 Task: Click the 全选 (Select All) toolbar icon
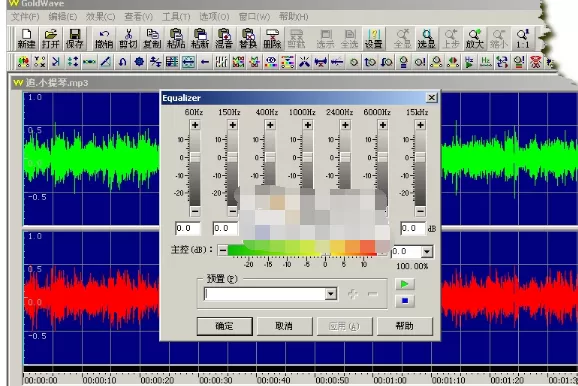(349, 39)
